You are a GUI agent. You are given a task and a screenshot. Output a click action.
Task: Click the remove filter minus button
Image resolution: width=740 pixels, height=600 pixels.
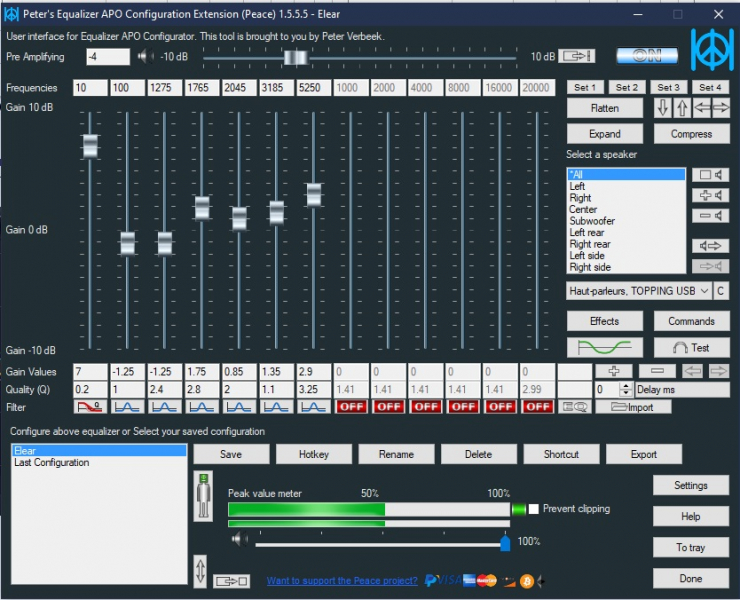[657, 371]
